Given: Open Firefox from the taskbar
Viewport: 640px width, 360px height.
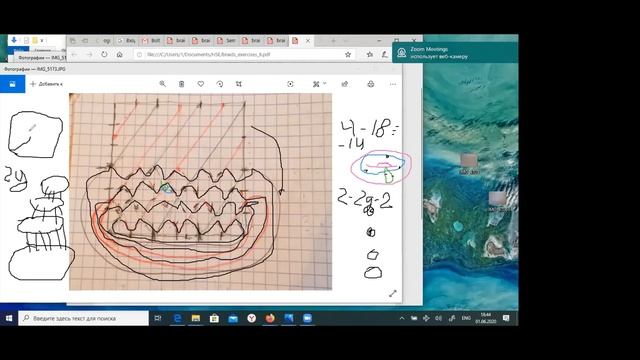Looking at the screenshot, I should pos(270,318).
